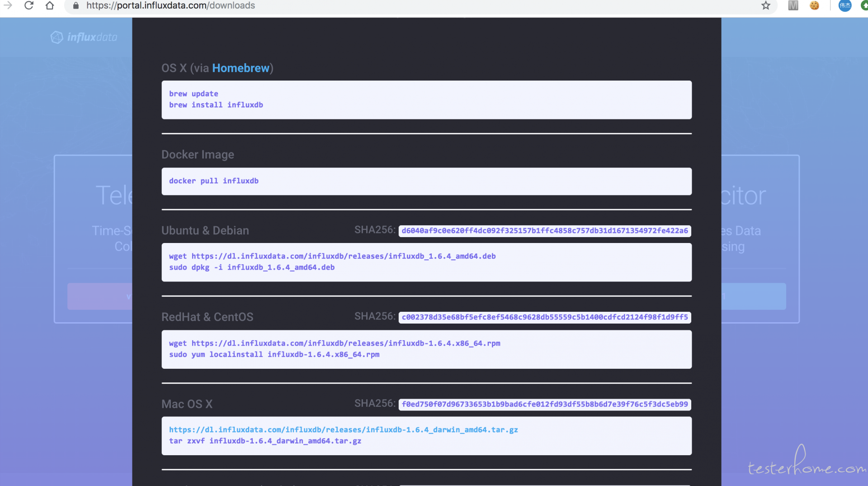This screenshot has width=868, height=486.
Task: Click the brew install influxdb code block
Action: pyautogui.click(x=426, y=100)
